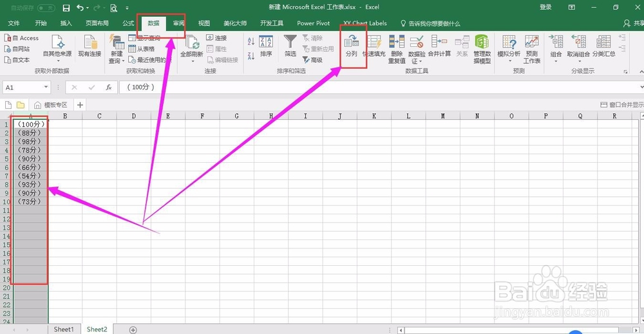Switch to the Home (开始) tab
This screenshot has width=644, height=334.
pos(41,23)
